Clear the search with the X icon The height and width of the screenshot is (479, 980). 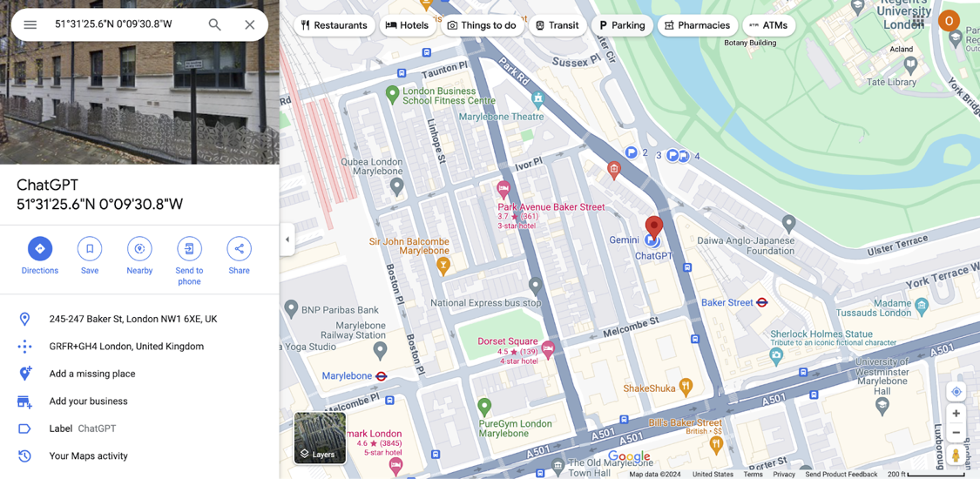point(249,25)
